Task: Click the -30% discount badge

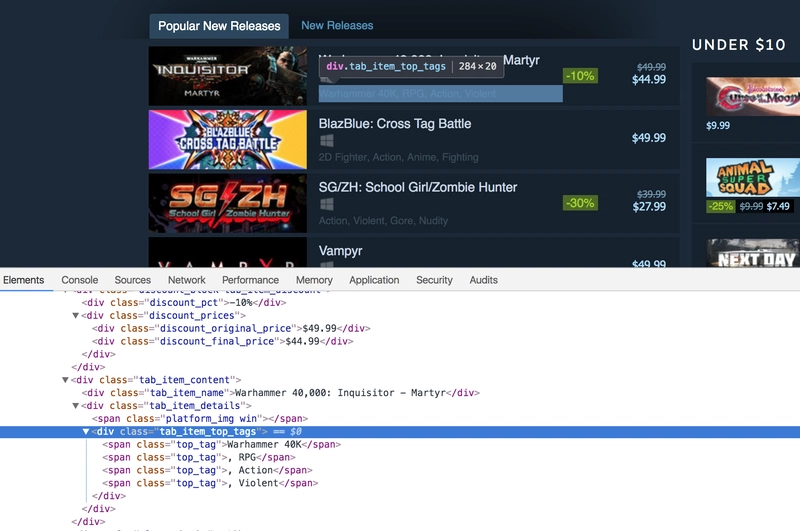Action: (581, 203)
